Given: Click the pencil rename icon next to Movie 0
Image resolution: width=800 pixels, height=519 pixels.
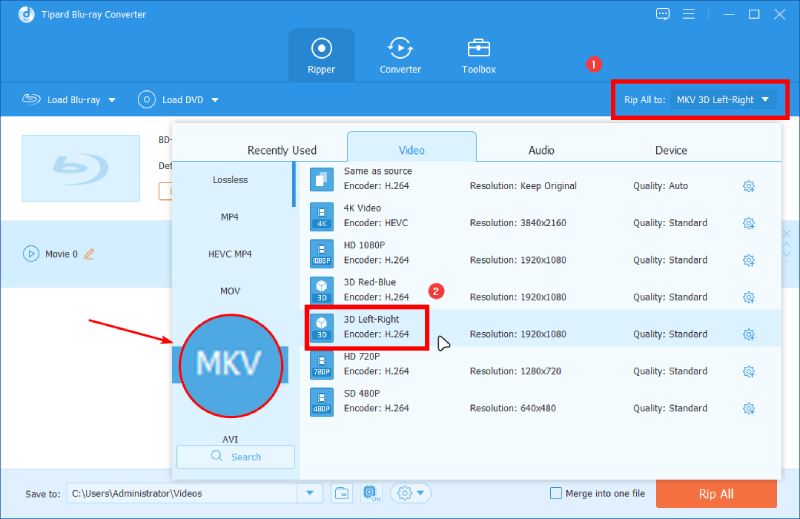Looking at the screenshot, I should tap(89, 254).
